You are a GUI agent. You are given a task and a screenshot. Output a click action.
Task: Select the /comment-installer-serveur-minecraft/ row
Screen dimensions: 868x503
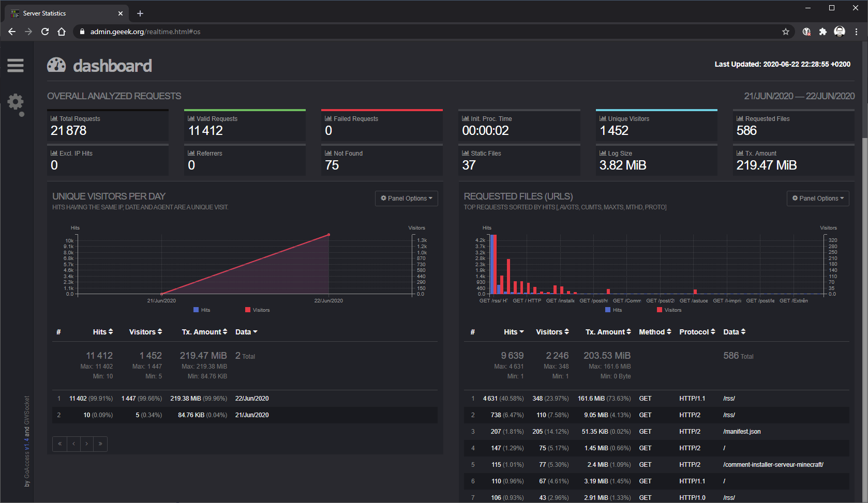[656, 465]
